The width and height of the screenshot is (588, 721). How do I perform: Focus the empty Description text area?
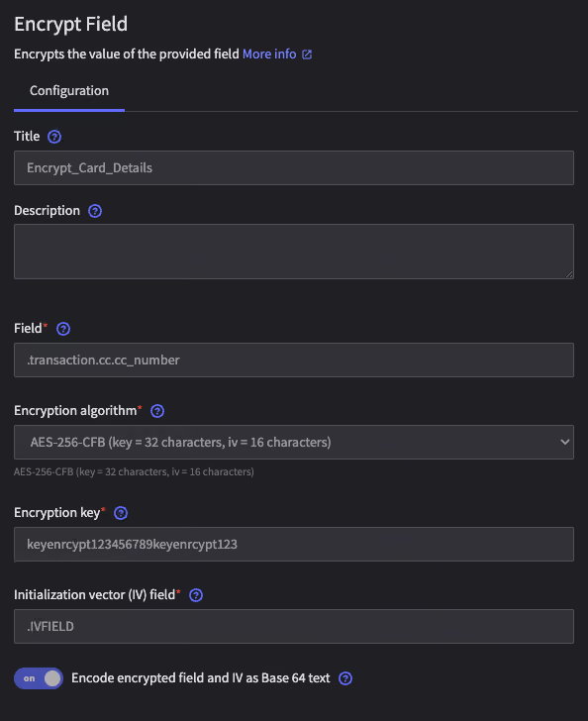click(x=294, y=252)
